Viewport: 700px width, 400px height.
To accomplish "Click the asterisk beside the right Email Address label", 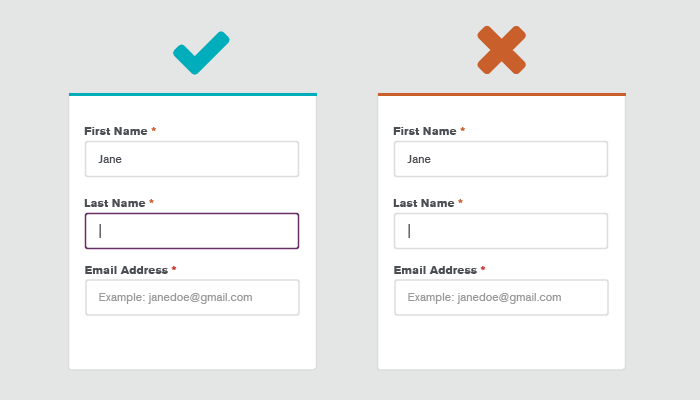I will pos(483,270).
